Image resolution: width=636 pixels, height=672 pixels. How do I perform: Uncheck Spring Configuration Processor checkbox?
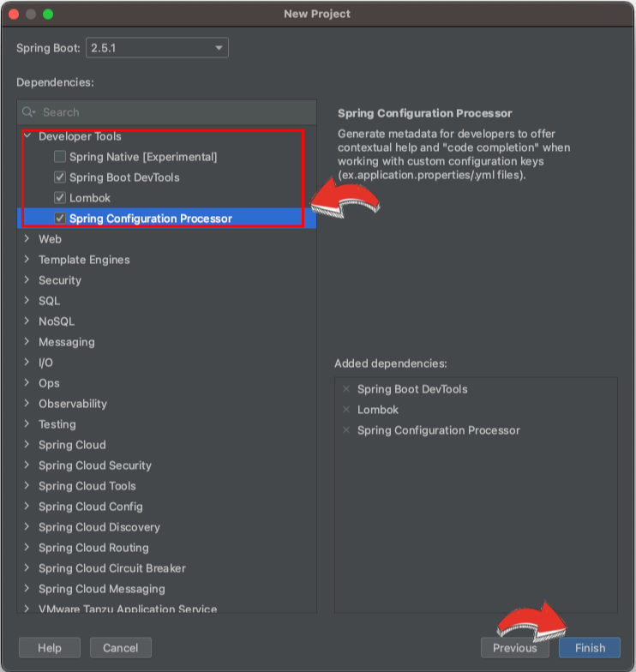(60, 219)
